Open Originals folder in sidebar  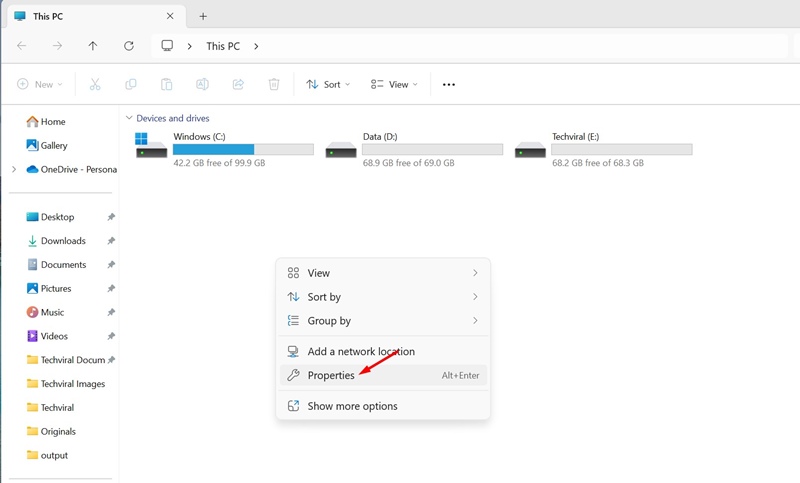(51, 431)
